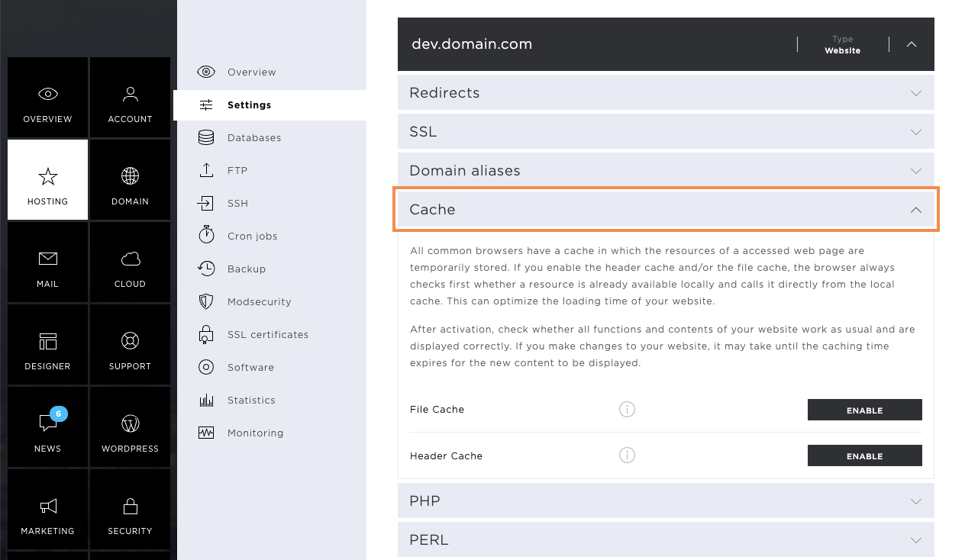
Task: Click File Cache info icon
Action: (627, 410)
